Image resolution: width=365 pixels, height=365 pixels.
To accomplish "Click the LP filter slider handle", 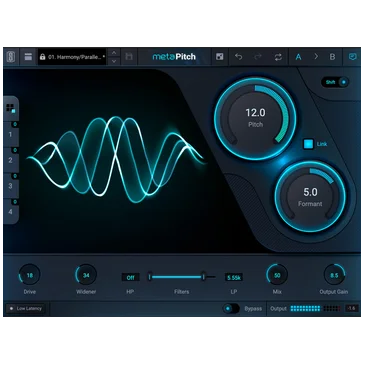I will (203, 277).
